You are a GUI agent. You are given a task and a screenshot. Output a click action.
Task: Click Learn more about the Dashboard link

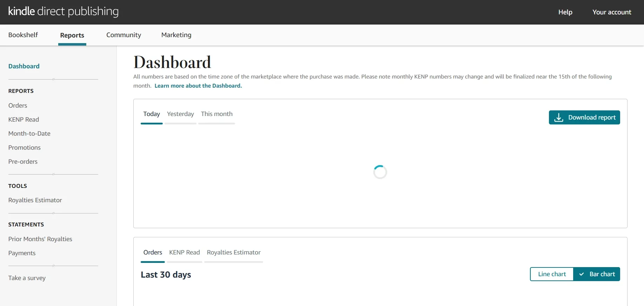(198, 86)
